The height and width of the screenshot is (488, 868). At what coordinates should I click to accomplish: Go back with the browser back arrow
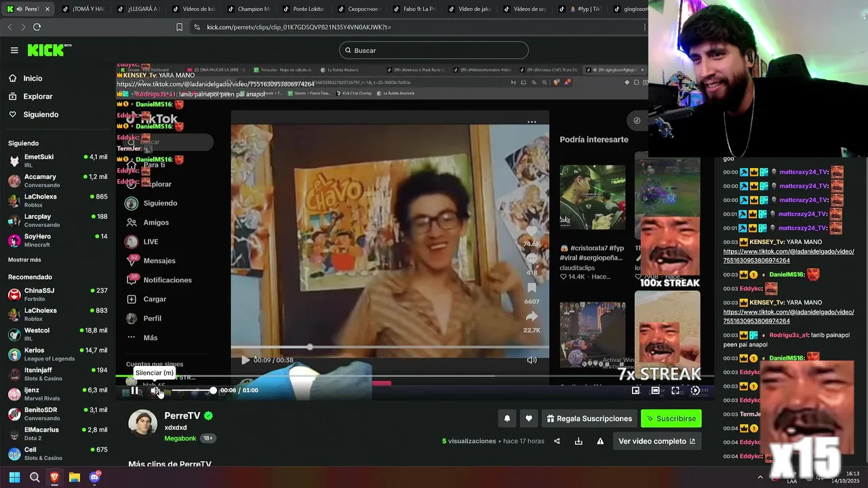pyautogui.click(x=9, y=27)
